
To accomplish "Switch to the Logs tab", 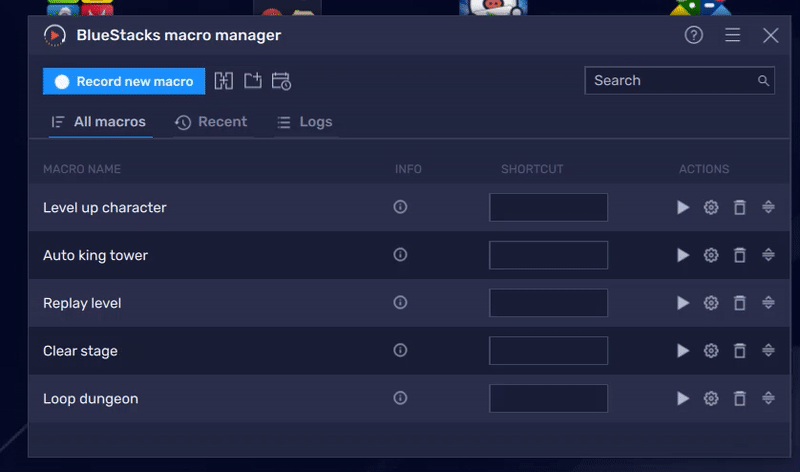I will (x=305, y=122).
